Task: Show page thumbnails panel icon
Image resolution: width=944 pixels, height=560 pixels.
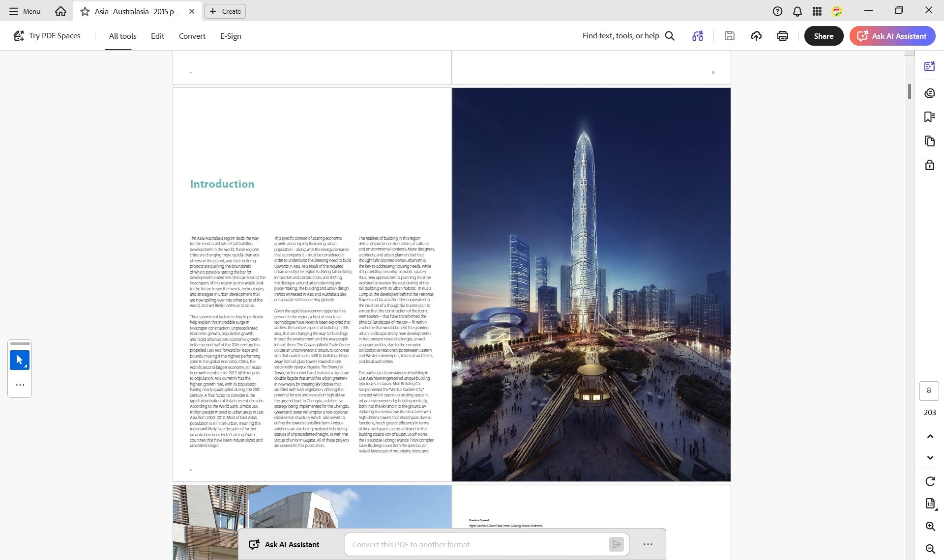Action: 929,141
